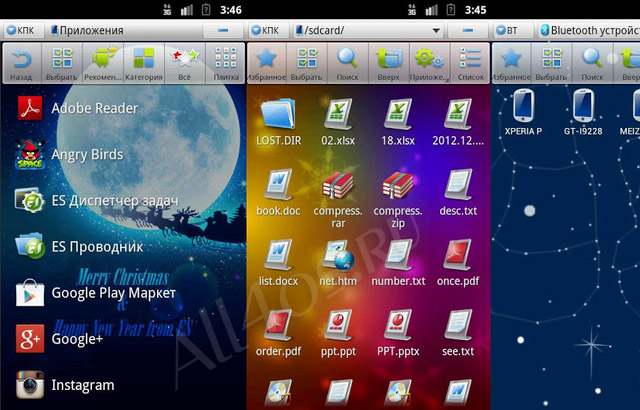
Task: Tap the Назад back icon
Action: [x=22, y=64]
